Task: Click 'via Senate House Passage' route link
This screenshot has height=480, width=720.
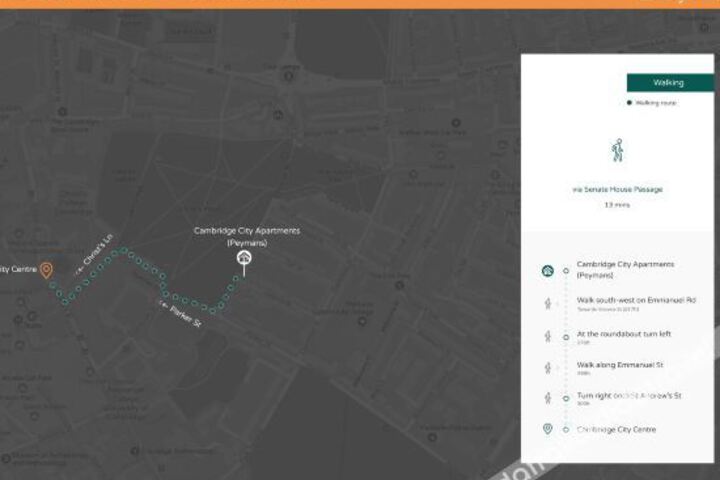Action: pos(617,189)
